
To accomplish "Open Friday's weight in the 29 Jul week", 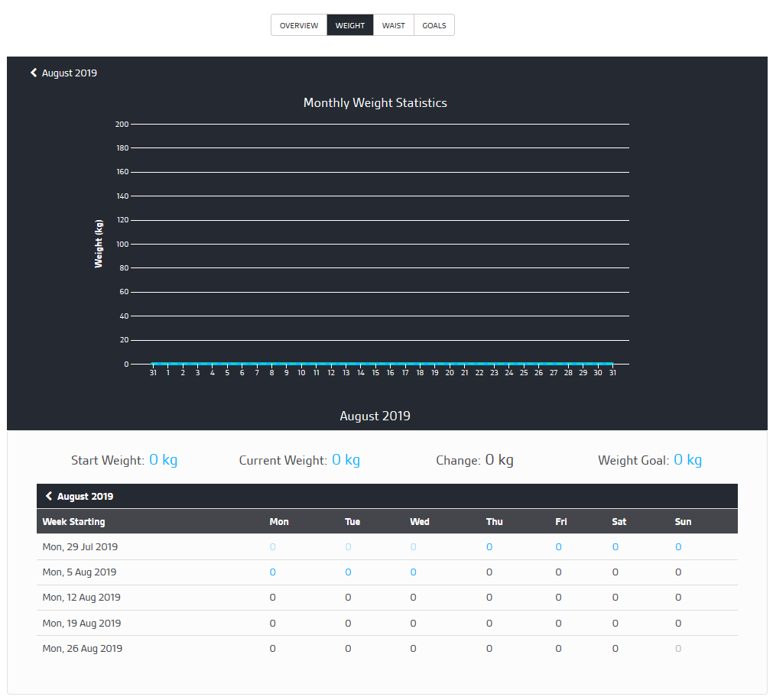I will click(x=559, y=547).
